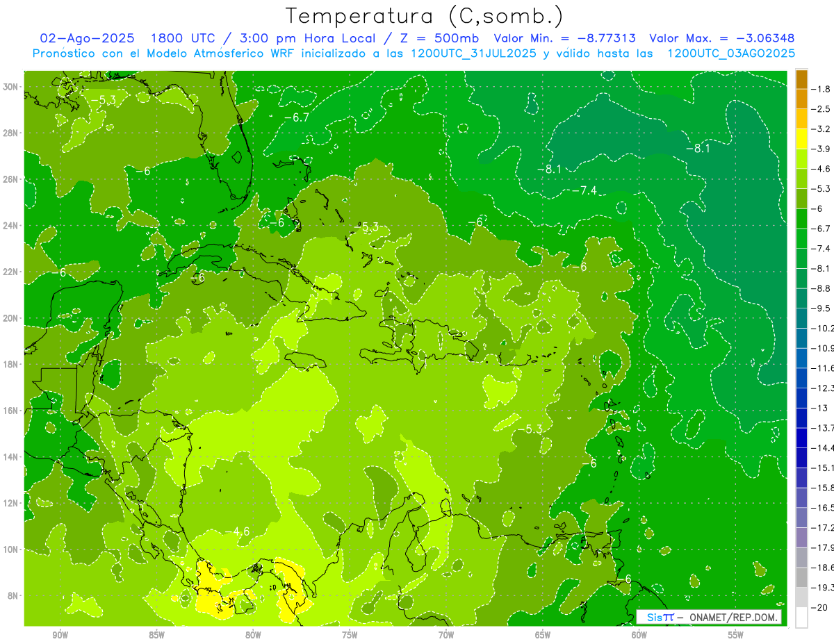The image size is (834, 644).
Task: Click the '-4.6' contour label near Panama
Action: 237,531
